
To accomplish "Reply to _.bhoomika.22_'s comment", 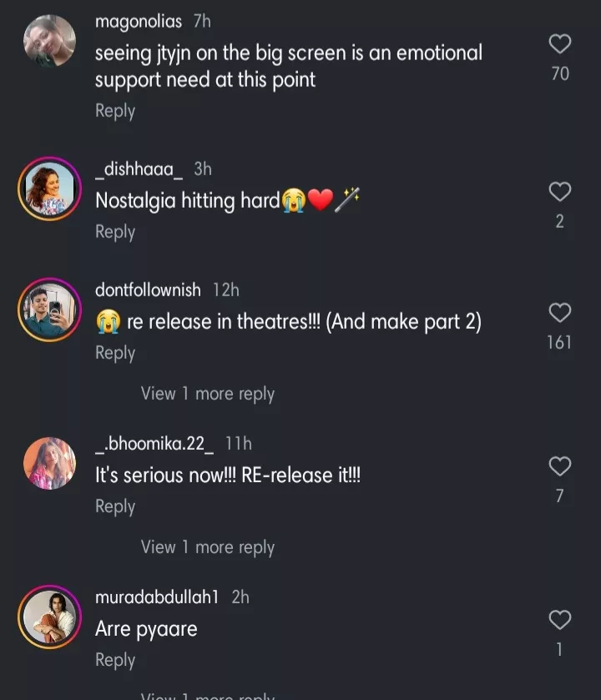I will pyautogui.click(x=115, y=506).
